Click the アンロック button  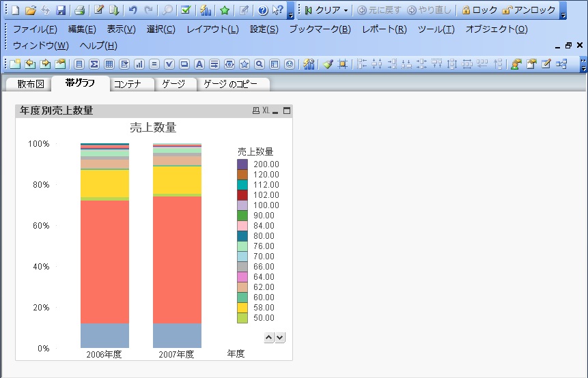(x=529, y=10)
